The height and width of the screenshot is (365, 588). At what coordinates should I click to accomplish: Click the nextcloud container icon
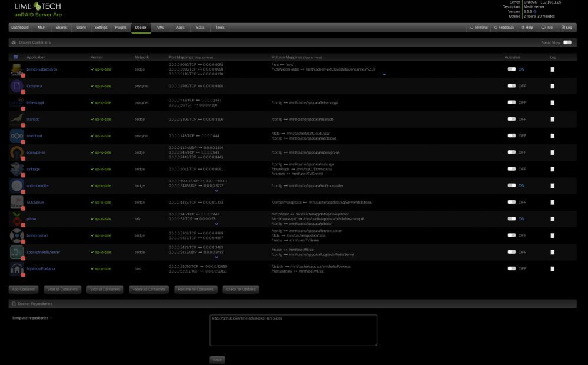17,136
